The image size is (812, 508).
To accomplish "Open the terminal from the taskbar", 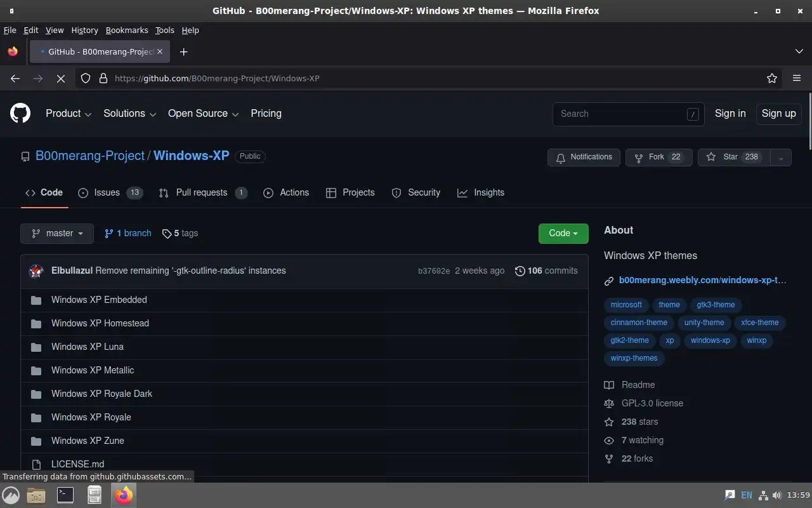I will [65, 495].
